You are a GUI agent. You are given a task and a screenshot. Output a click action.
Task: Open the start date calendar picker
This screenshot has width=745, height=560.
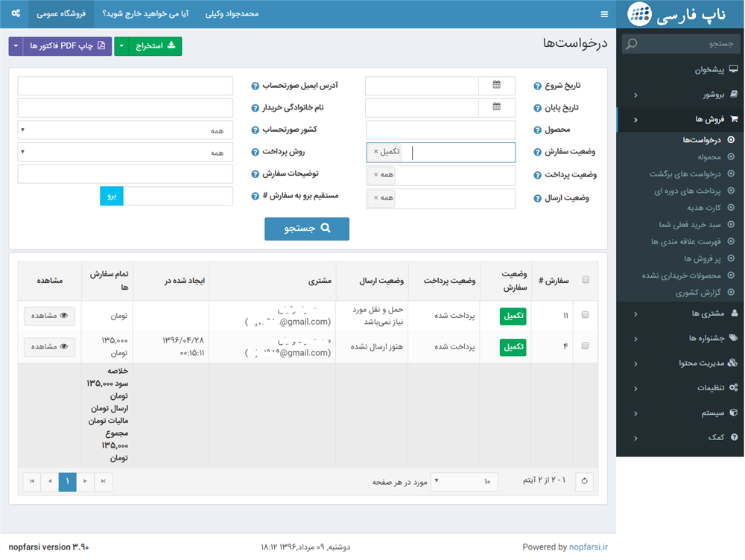pos(497,86)
